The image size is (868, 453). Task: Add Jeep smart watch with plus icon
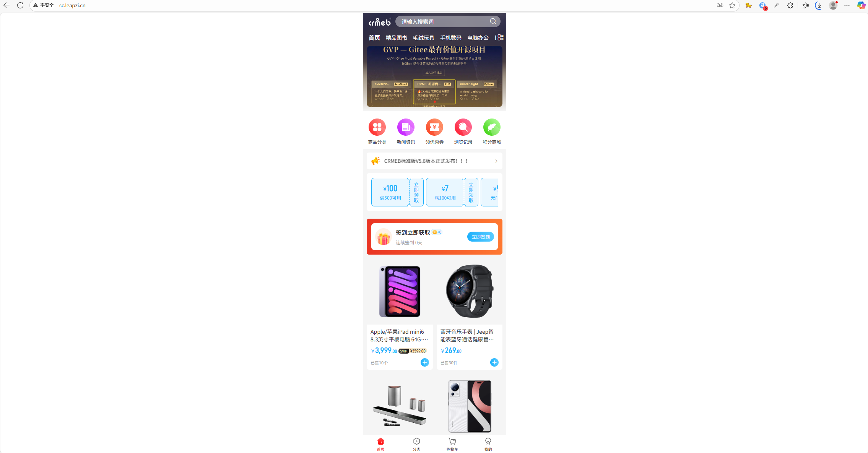click(x=494, y=362)
